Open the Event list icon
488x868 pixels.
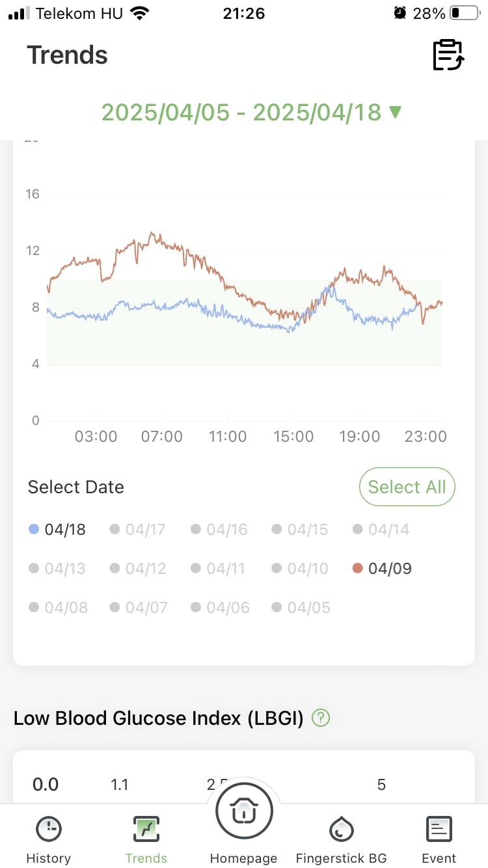tap(439, 830)
